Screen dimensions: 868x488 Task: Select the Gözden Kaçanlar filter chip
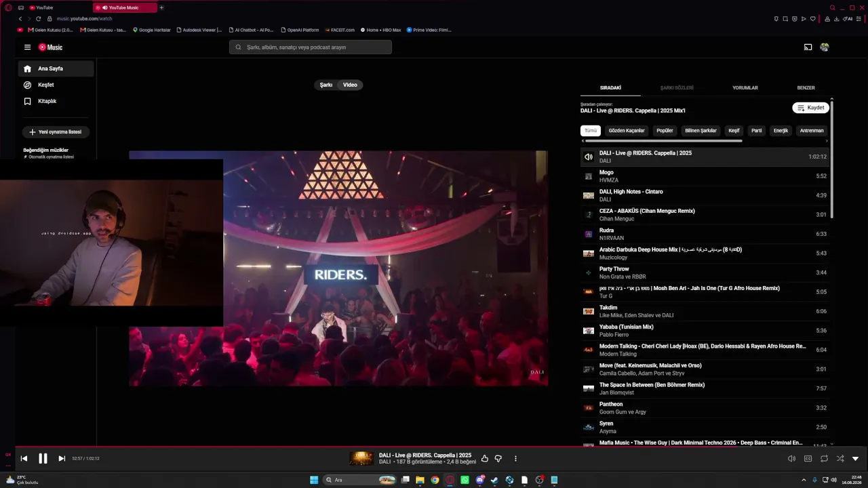click(627, 131)
